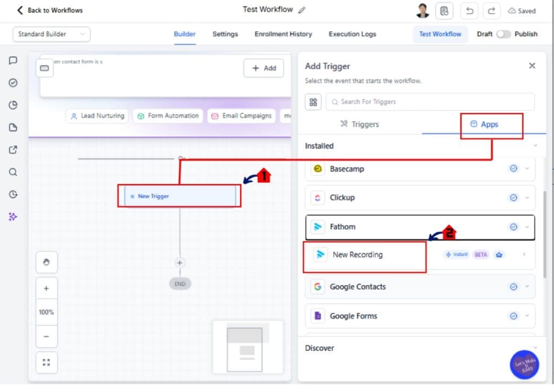The height and width of the screenshot is (392, 554).
Task: Toggle the Clickup connected status icon
Action: click(513, 198)
